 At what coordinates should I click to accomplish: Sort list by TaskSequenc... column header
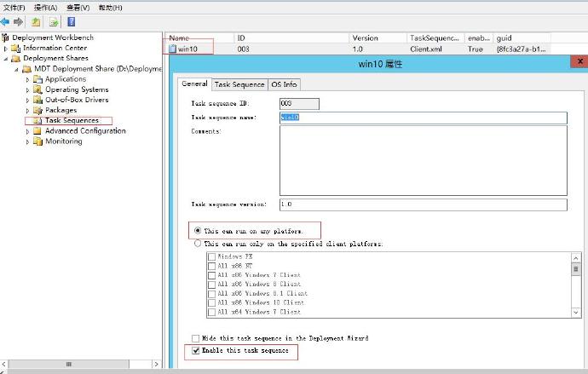click(x=435, y=37)
